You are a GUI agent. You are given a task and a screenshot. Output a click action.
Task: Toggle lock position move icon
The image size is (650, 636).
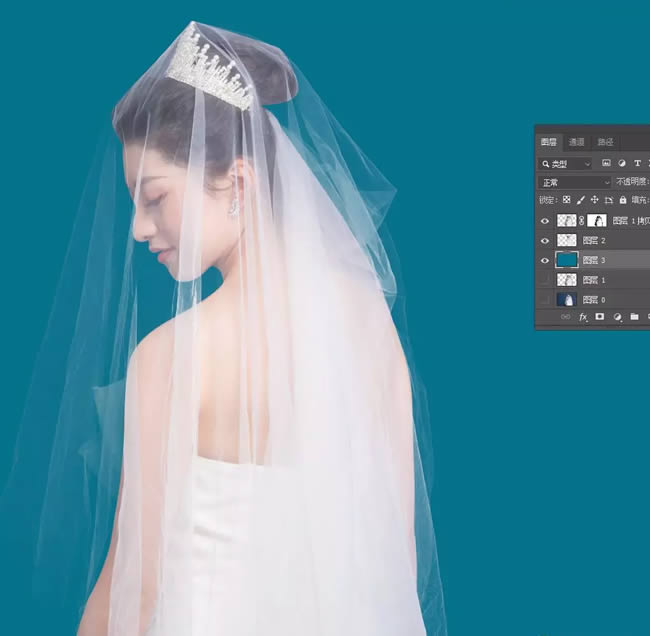click(x=594, y=200)
